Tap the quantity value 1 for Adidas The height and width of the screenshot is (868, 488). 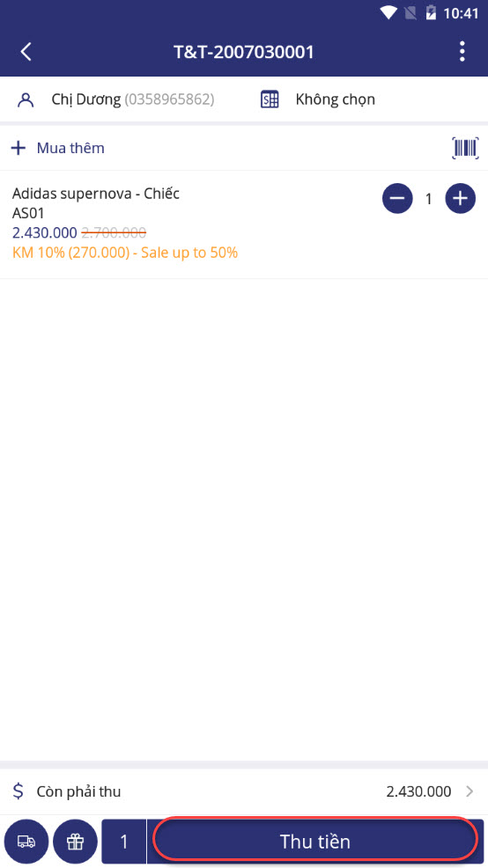click(429, 199)
